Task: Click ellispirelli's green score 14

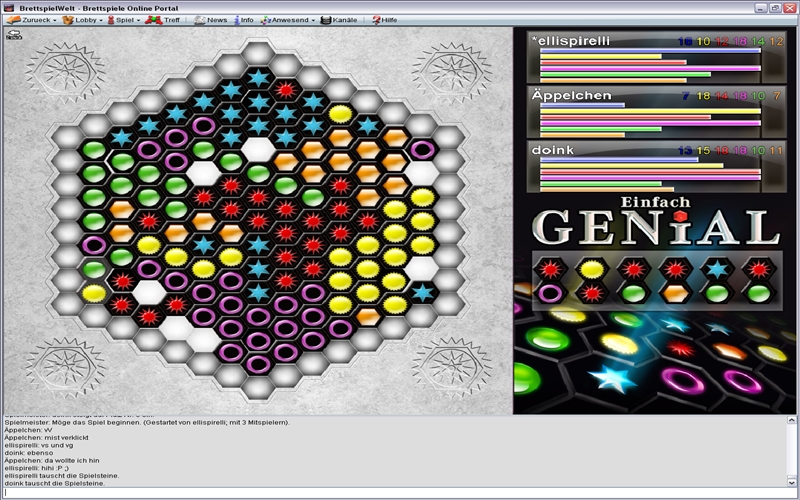Action: click(758, 41)
